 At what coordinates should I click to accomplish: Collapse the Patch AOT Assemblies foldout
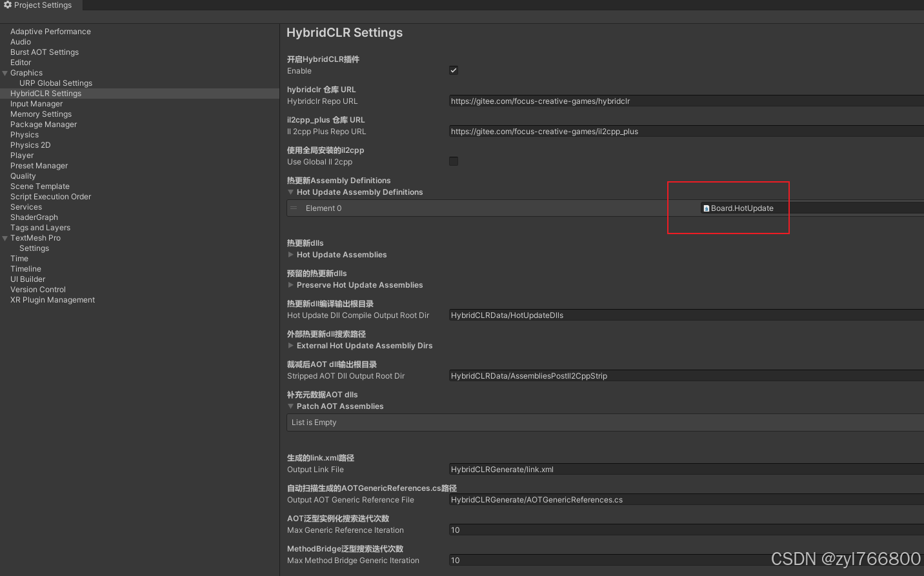pyautogui.click(x=290, y=406)
